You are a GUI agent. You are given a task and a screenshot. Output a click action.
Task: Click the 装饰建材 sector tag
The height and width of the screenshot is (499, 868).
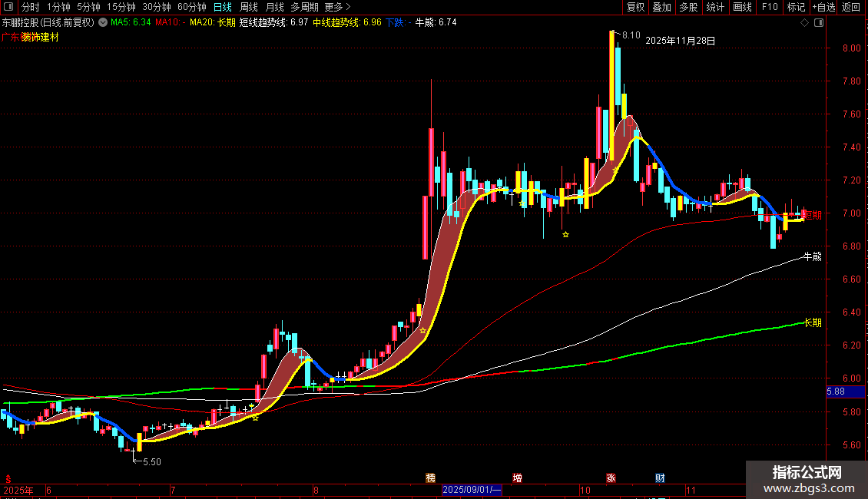pyautogui.click(x=40, y=37)
